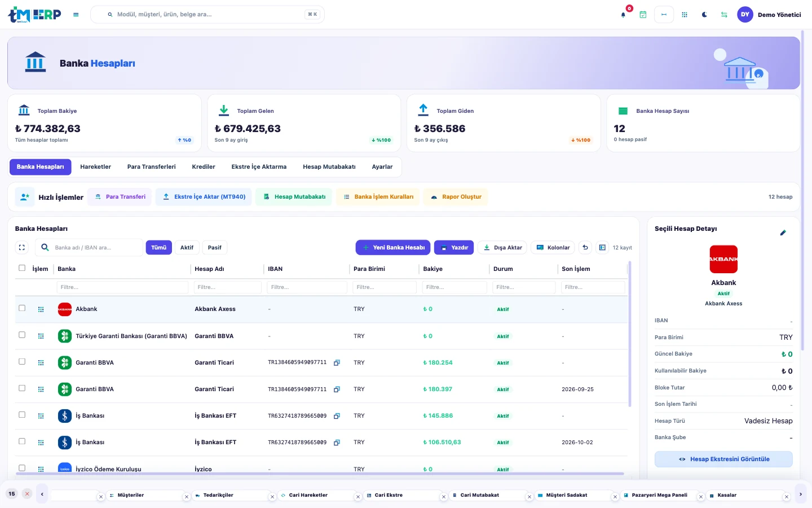Switch to dark mode with moon icon
This screenshot has width=812, height=508.
click(704, 15)
